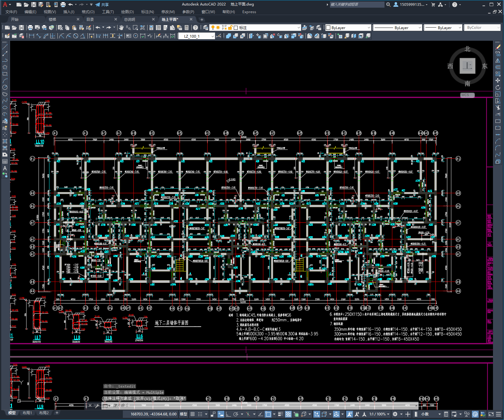Toggle Polar tracking in status bar
Image resolution: width=504 pixels, height=420 pixels.
click(x=236, y=414)
